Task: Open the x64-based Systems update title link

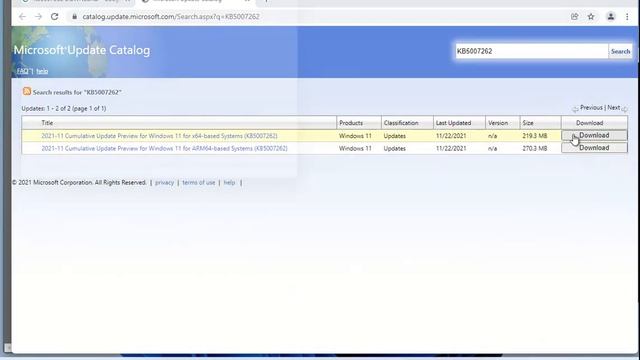Action: click(159, 136)
